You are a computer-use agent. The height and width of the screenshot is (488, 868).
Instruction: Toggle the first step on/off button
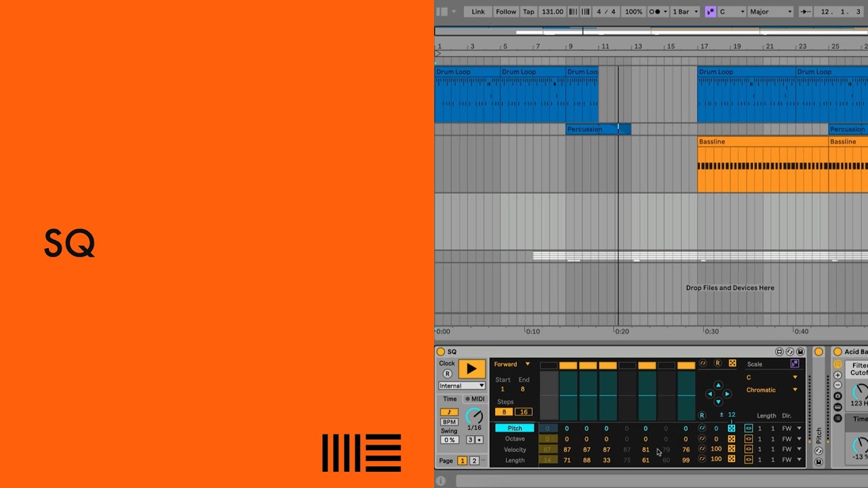tap(549, 365)
